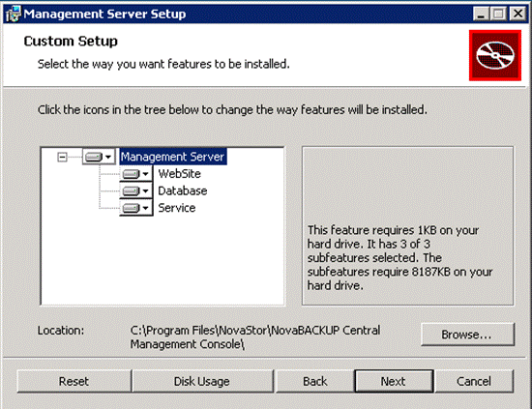Click the Browse... button

pos(467,335)
